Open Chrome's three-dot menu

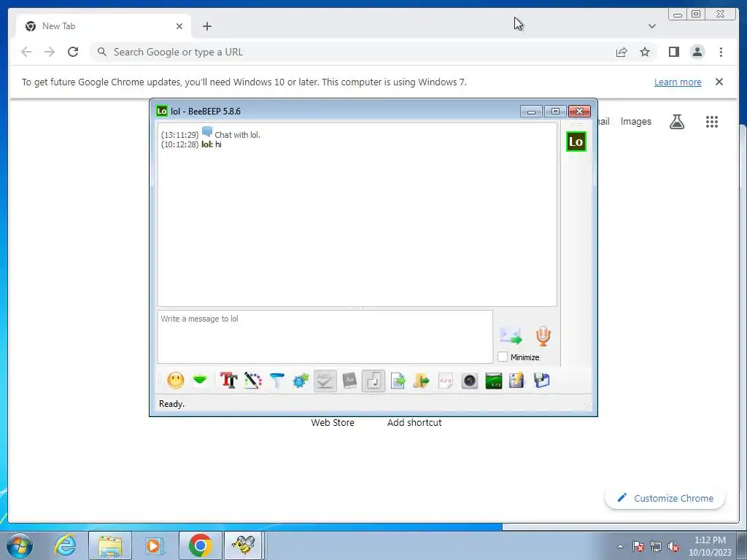721,52
